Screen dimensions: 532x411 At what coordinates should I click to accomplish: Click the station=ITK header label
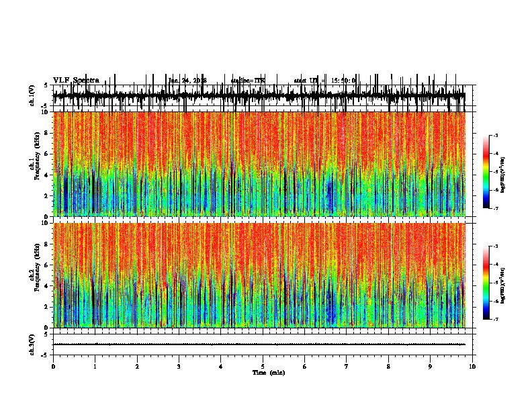point(248,81)
